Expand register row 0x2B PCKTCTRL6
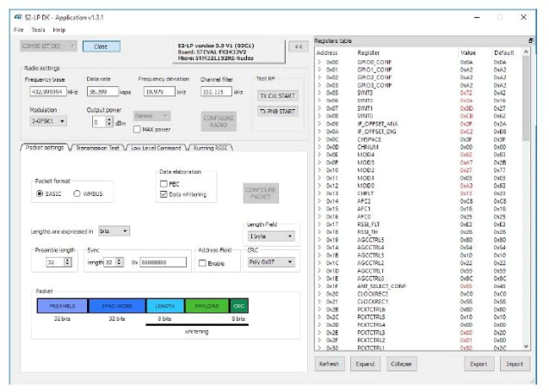This screenshot has width=549, height=392. pyautogui.click(x=319, y=309)
